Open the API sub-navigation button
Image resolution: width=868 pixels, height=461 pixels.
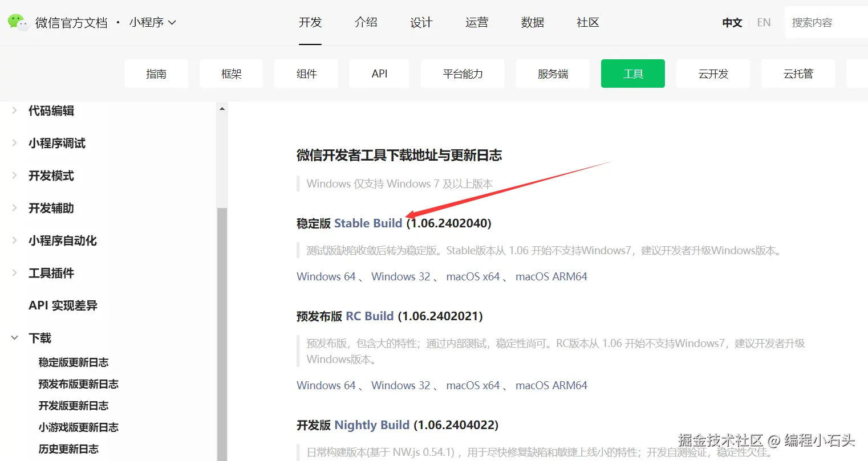pos(379,74)
